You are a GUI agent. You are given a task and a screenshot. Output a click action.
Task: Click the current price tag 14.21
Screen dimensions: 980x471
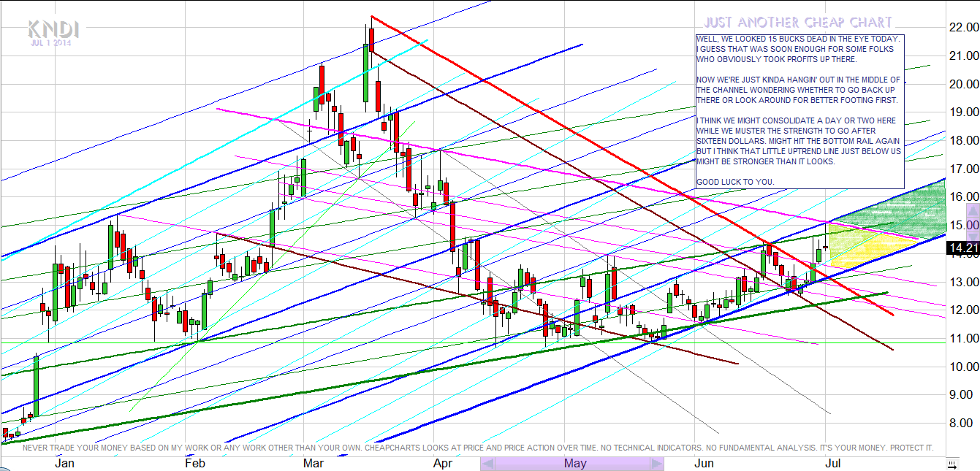[962, 249]
